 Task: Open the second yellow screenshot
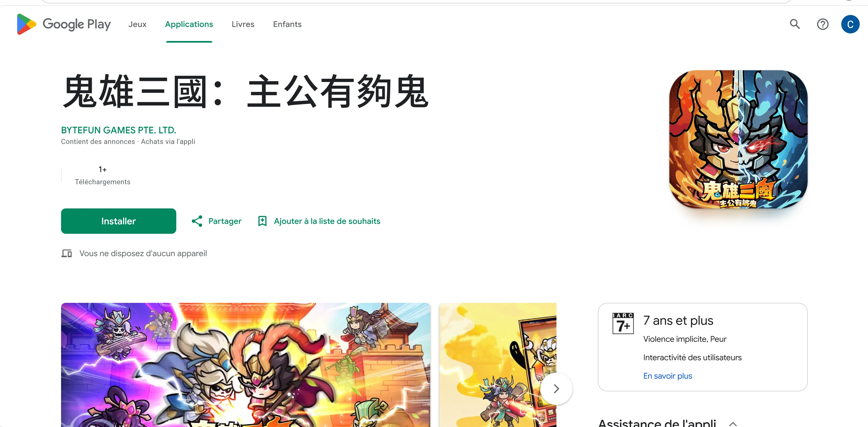pos(498,365)
